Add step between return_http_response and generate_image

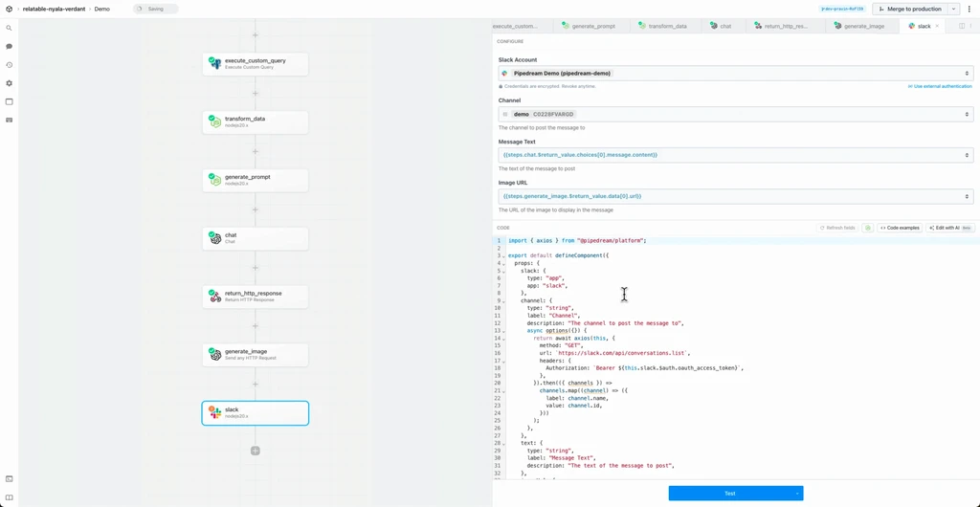tap(255, 326)
